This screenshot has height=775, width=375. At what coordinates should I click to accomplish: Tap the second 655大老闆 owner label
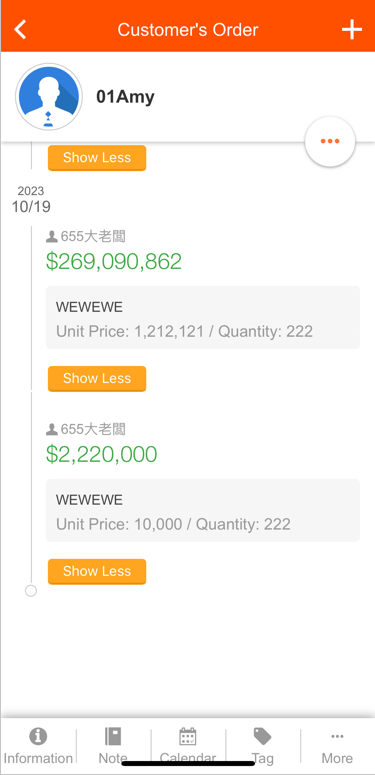[x=93, y=429]
